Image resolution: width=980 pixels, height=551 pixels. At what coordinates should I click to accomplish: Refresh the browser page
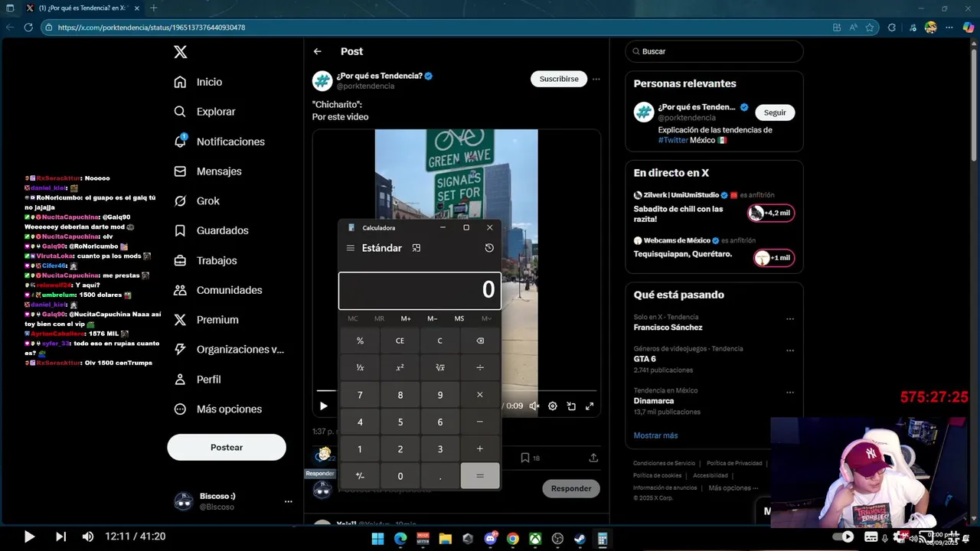(28, 28)
